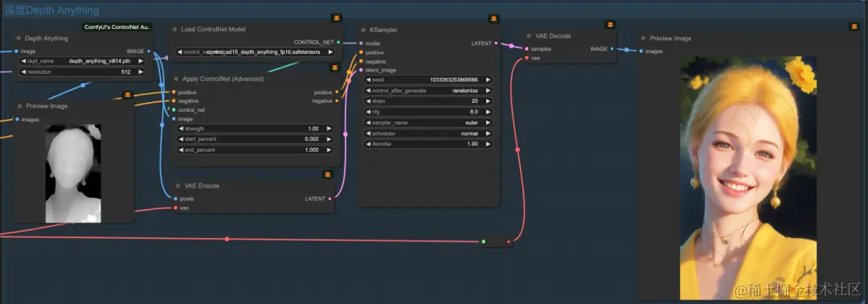This screenshot has height=304, width=868.
Task: Click the image input slot on Depth Anything
Action: pos(17,51)
